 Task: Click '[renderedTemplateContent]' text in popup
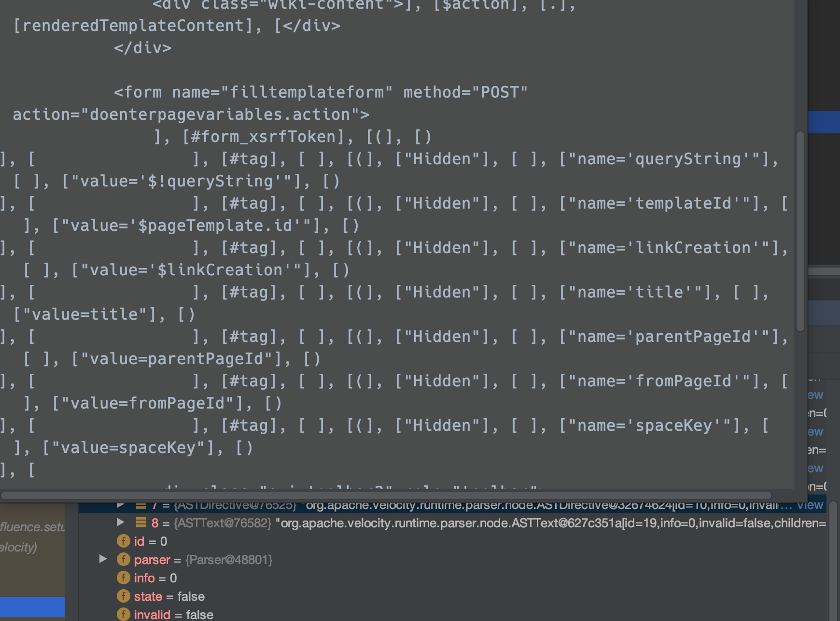pyautogui.click(x=133, y=26)
